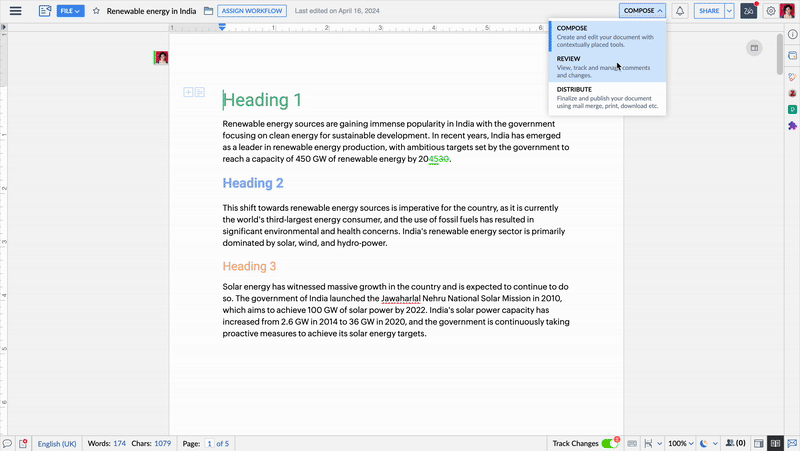Select DISTRIBUTE mode in the menu

607,97
